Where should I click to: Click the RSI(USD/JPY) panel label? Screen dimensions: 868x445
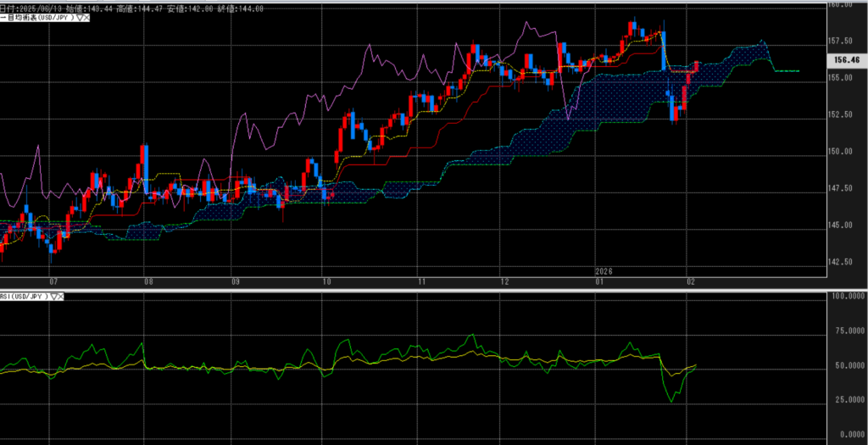pyautogui.click(x=24, y=297)
